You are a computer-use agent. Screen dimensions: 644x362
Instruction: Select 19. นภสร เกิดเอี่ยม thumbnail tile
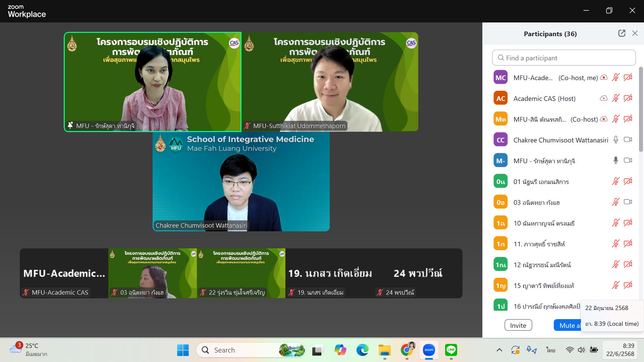pyautogui.click(x=330, y=273)
